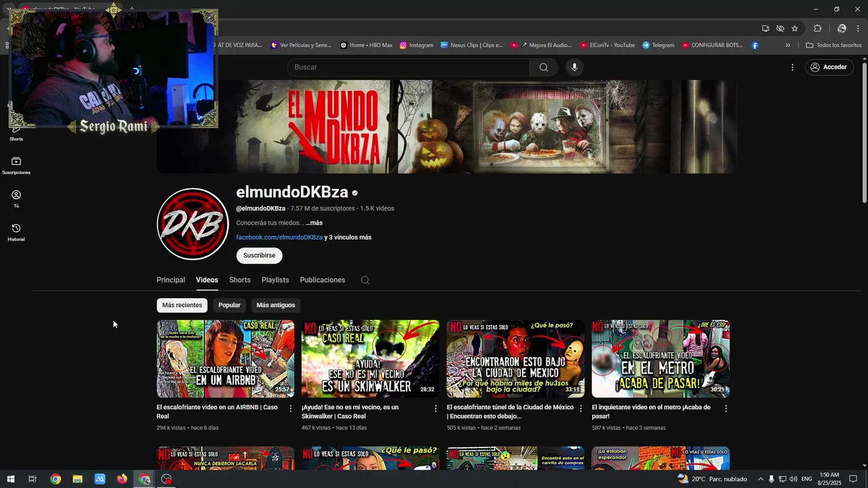Open Historial in the sidebar
This screenshot has width=868, height=488.
coord(16,232)
